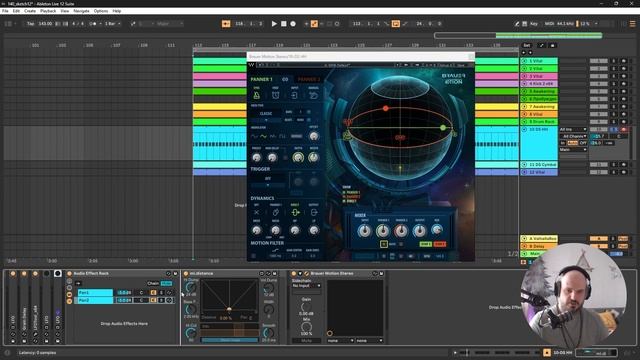Open the 1 Bar quantization dropdown
Viewport: 640px width, 360px height.
[x=113, y=24]
